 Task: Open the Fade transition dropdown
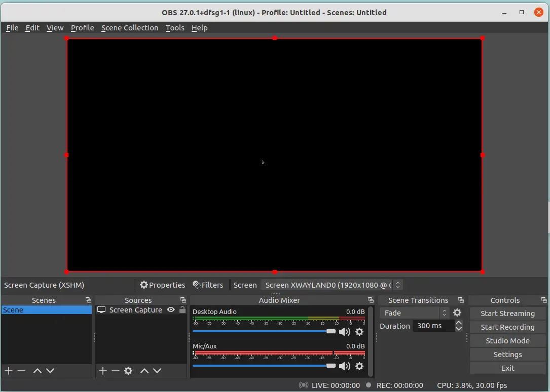click(x=415, y=313)
